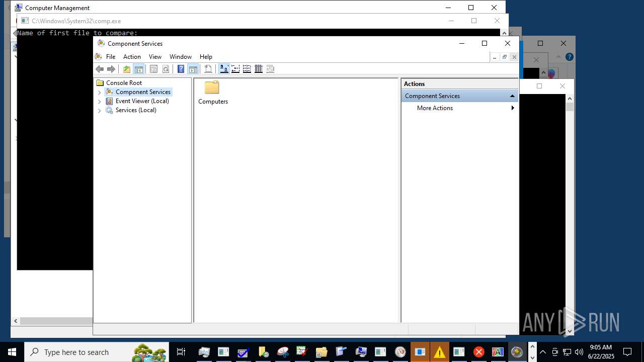This screenshot has height=362, width=644.
Task: Expand the Component Services tree node
Action: point(99,93)
